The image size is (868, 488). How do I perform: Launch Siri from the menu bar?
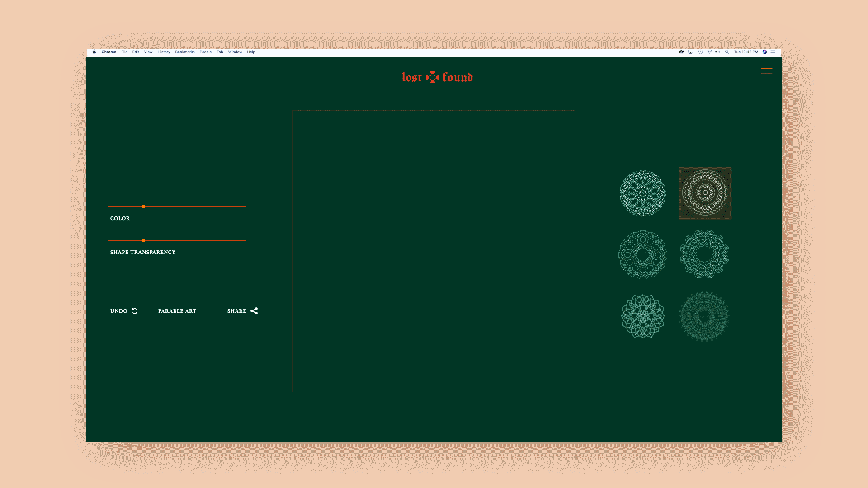[x=764, y=52]
